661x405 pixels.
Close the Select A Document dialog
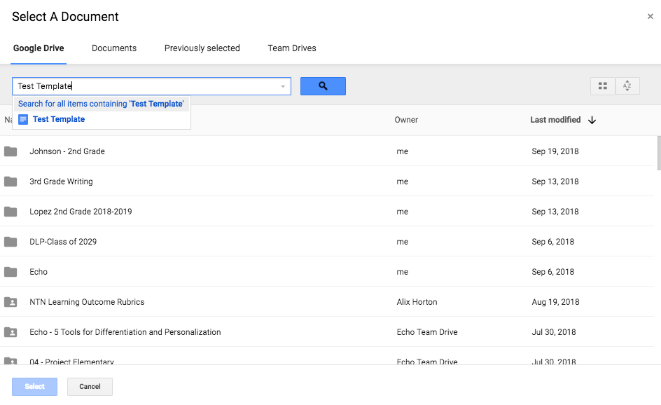[650, 17]
